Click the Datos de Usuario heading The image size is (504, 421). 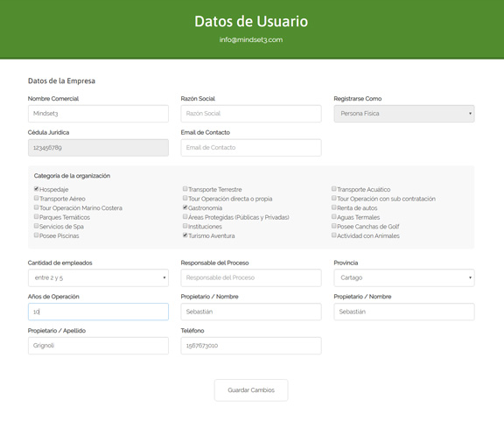tap(251, 22)
